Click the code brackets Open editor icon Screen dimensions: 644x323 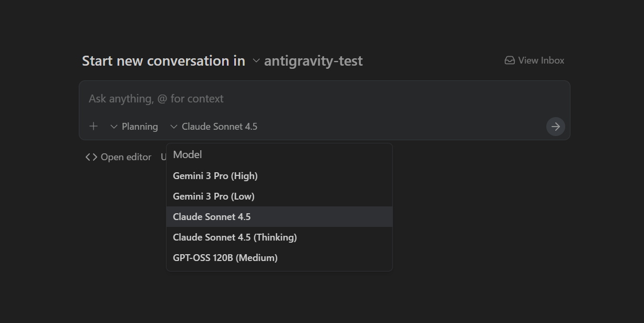[x=91, y=157]
